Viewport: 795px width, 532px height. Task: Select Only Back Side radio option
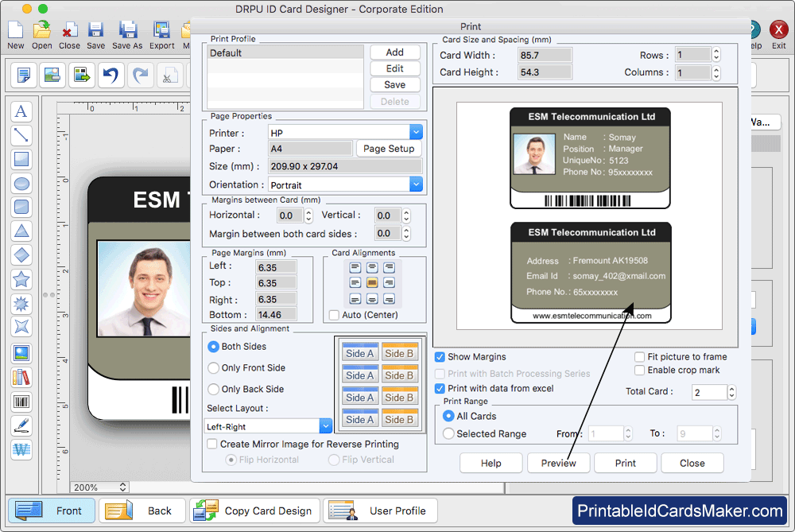click(213, 390)
